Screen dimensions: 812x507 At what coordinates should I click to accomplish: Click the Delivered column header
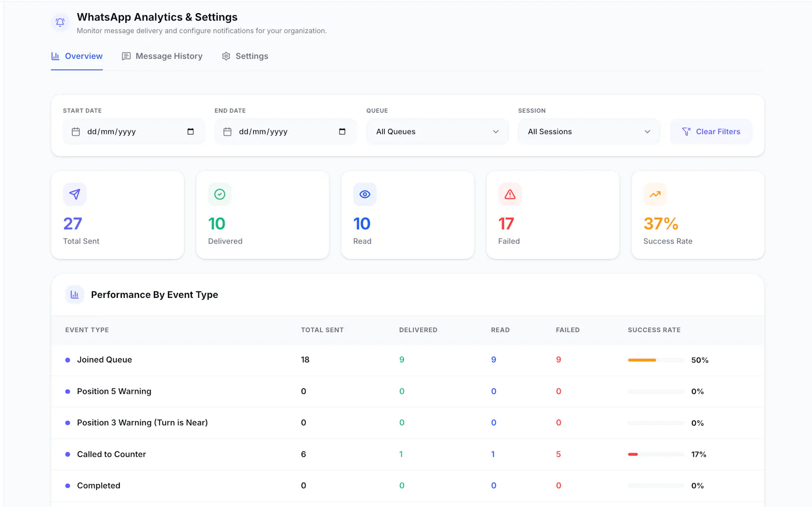(418, 330)
